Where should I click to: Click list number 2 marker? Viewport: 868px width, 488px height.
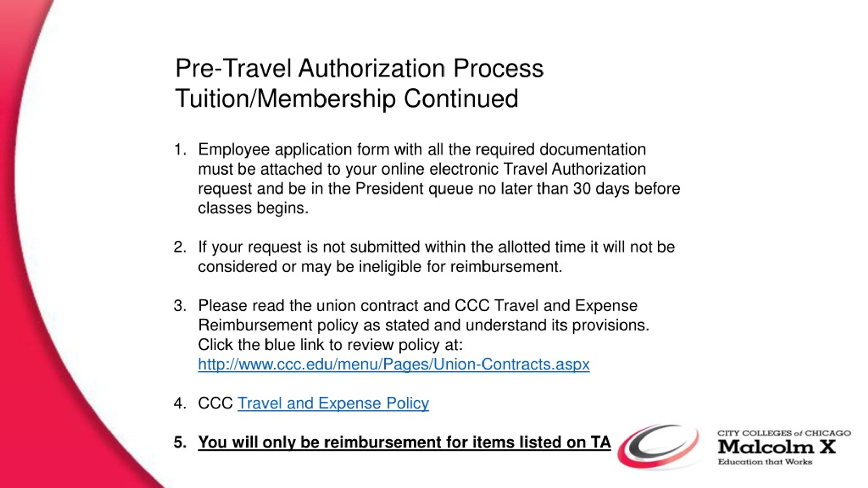click(180, 247)
